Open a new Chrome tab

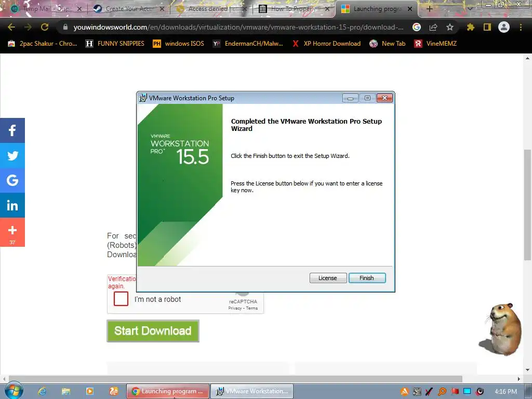point(429,9)
